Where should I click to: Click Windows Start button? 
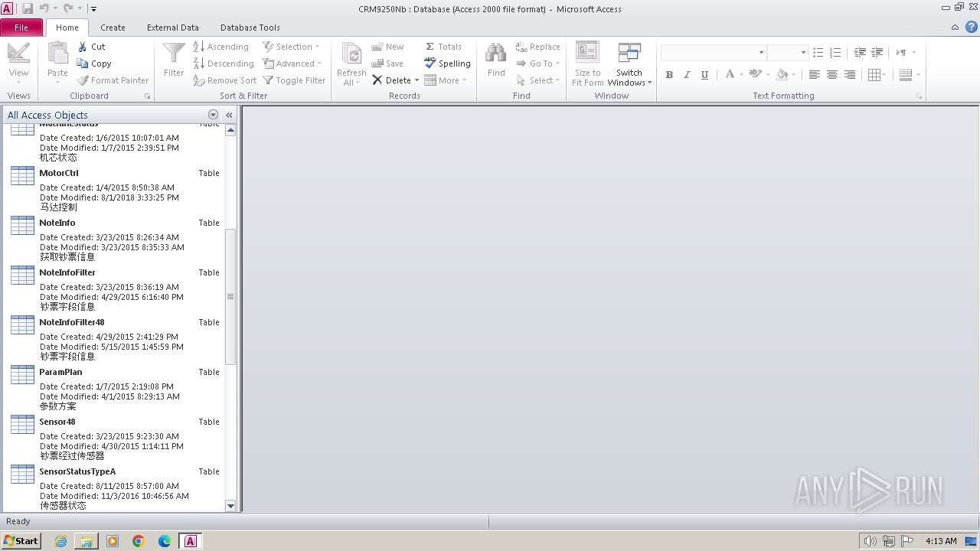pos(21,540)
